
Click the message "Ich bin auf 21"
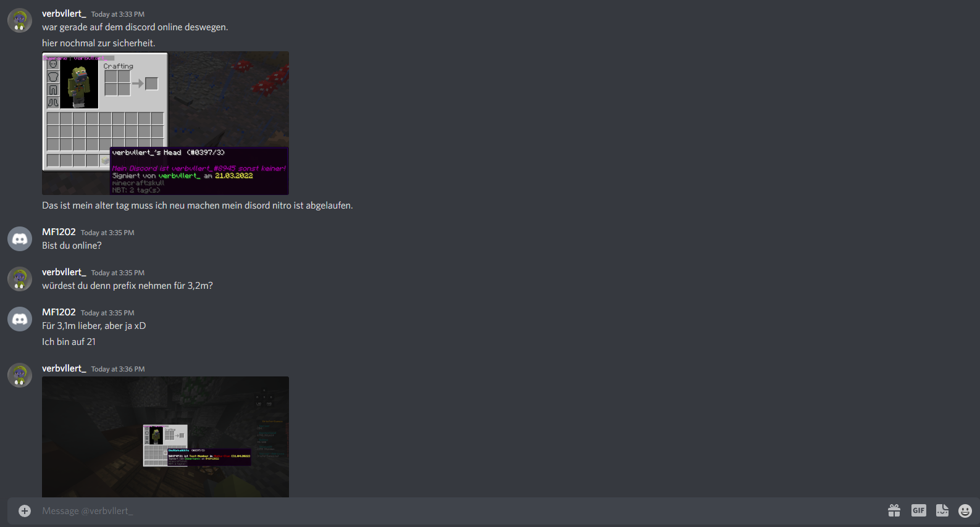69,342
